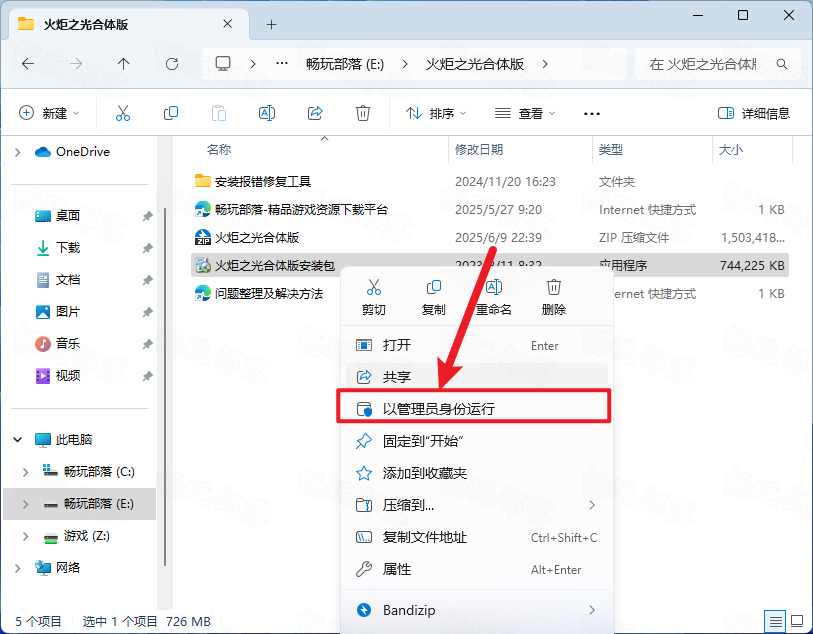Choose 以管理员身份运行 in the context menu
This screenshot has width=813, height=634.
tap(476, 409)
